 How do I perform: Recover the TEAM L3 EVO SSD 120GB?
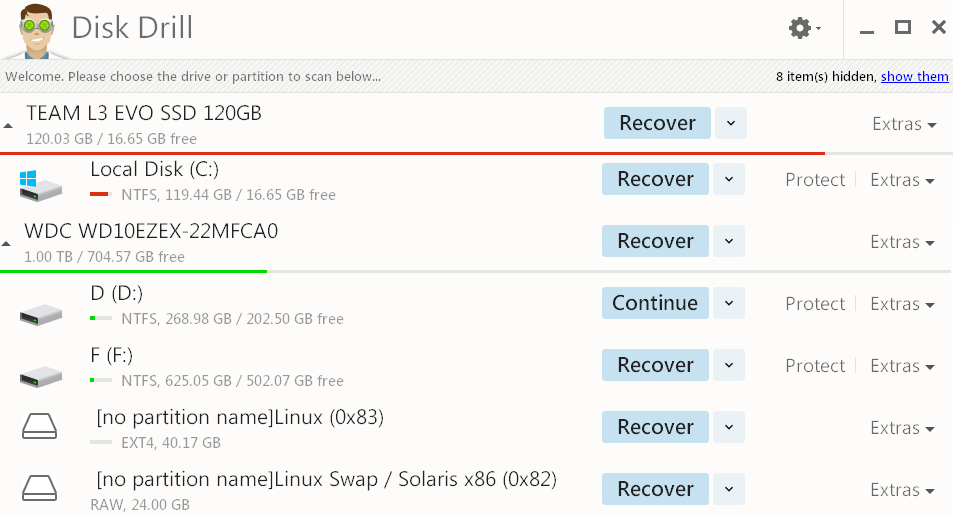click(657, 123)
